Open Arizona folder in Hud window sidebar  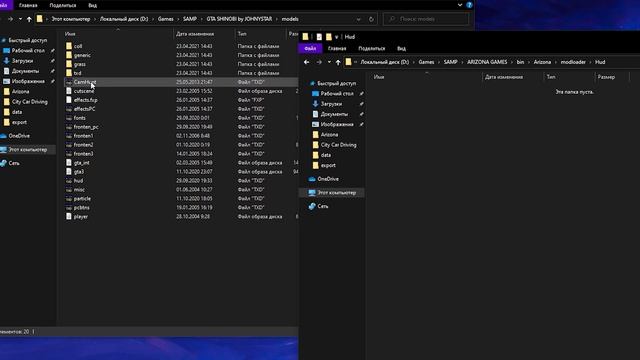329,135
